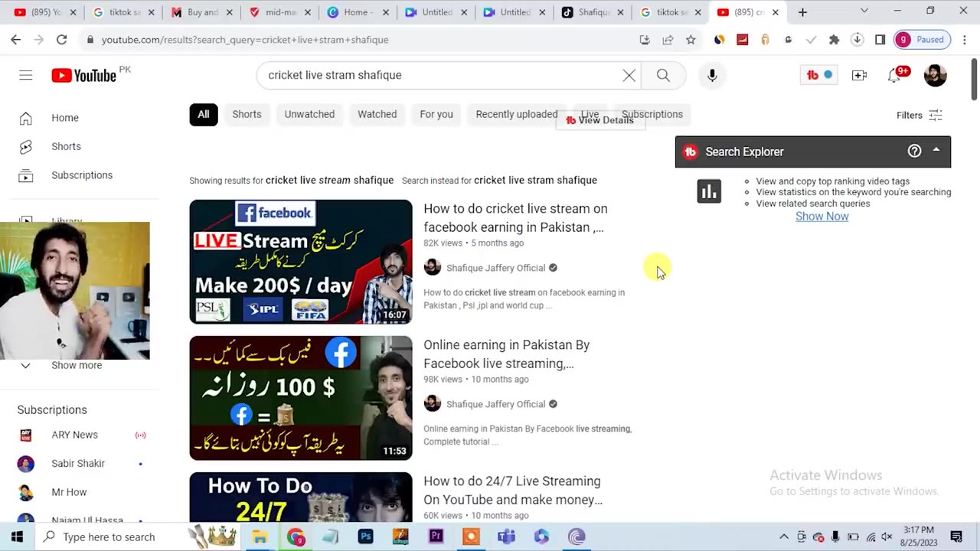This screenshot has height=551, width=980.
Task: Click the View Details button
Action: [600, 120]
